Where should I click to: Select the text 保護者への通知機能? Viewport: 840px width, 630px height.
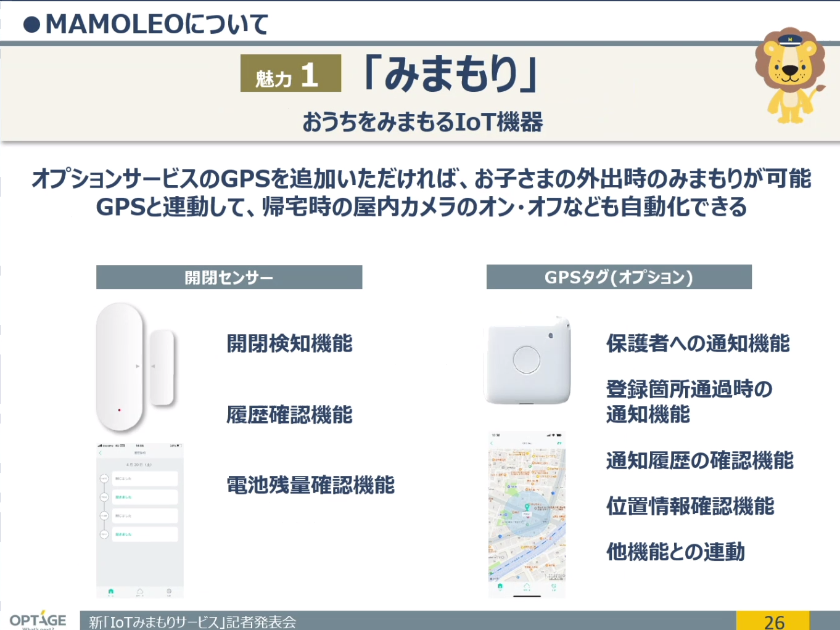pyautogui.click(x=698, y=343)
